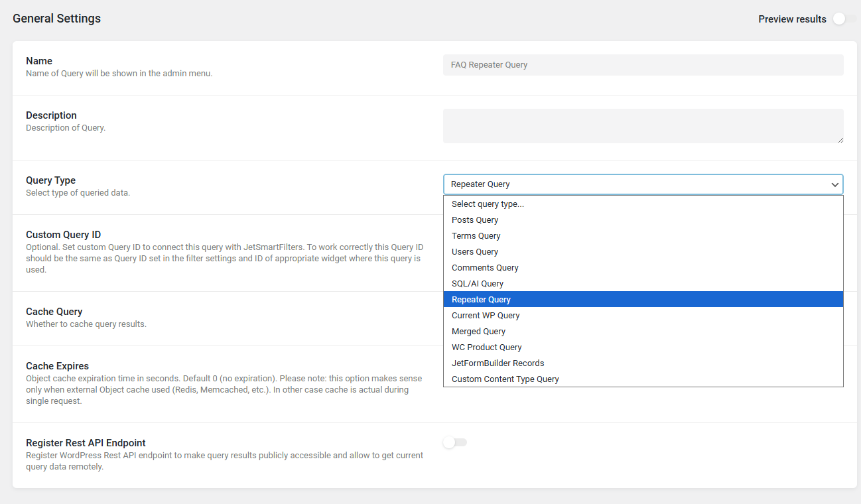
Task: Pick Comments Query option
Action: pyautogui.click(x=485, y=268)
